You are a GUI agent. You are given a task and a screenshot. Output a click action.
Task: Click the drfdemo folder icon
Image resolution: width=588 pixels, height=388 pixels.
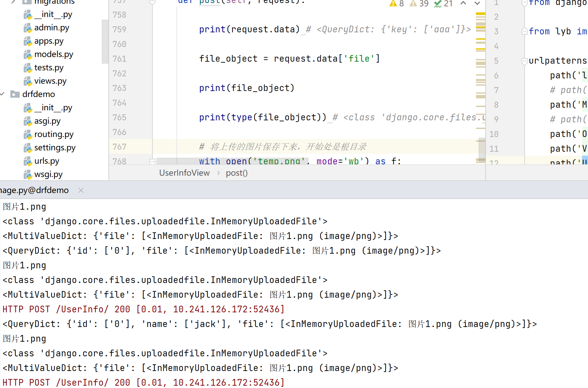[x=15, y=94]
